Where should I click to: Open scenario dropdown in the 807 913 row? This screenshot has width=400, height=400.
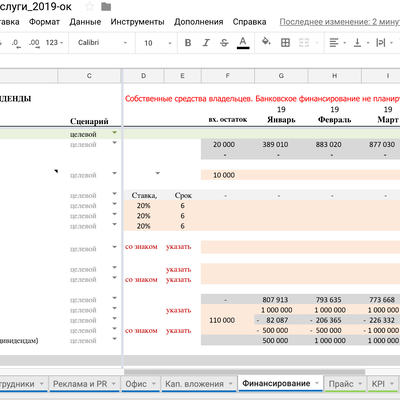[x=115, y=298]
